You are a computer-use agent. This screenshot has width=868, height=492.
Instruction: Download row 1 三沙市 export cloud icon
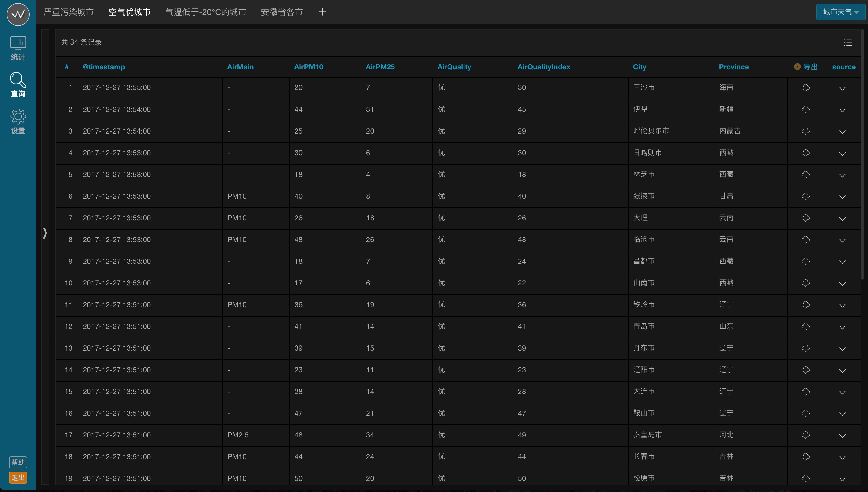point(806,88)
